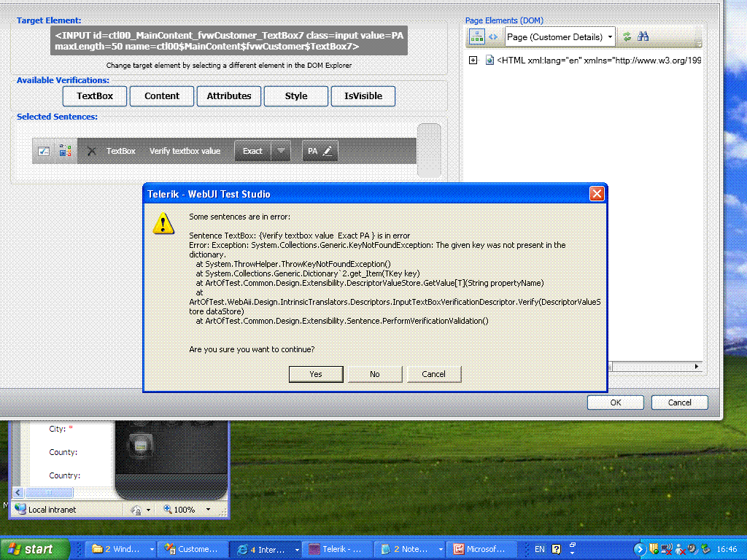The width and height of the screenshot is (747, 560).
Task: Expand the HTML node in DOM tree
Action: tap(473, 60)
